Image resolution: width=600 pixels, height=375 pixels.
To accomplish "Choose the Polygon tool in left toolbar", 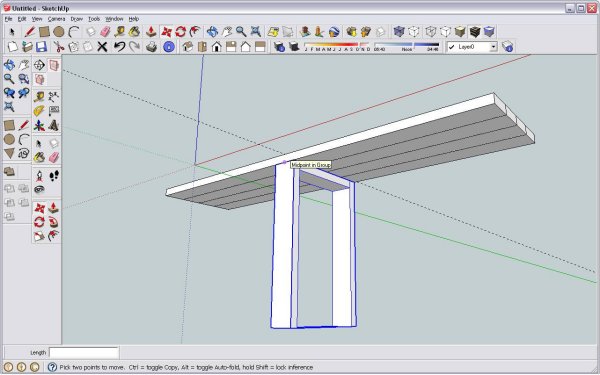I will point(9,154).
